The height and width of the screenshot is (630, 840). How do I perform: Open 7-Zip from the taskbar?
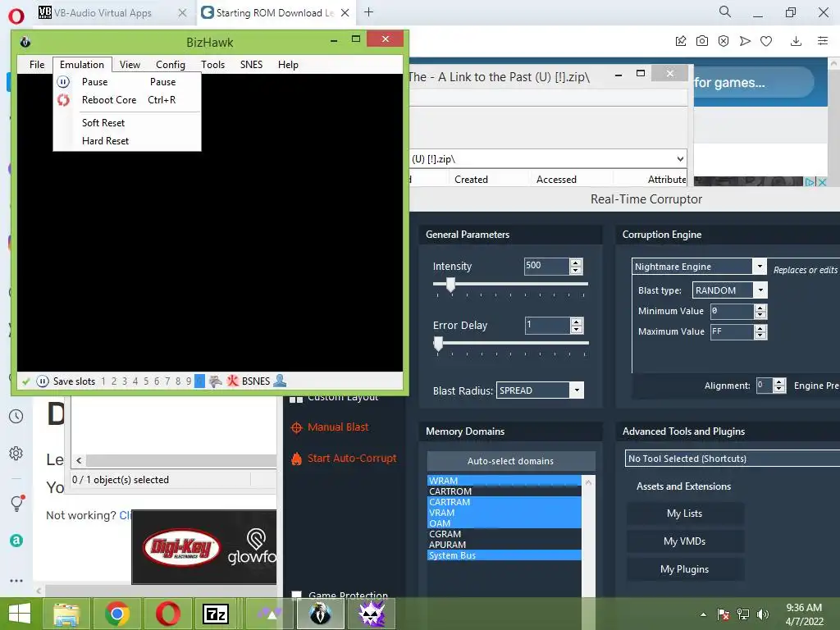click(x=216, y=614)
